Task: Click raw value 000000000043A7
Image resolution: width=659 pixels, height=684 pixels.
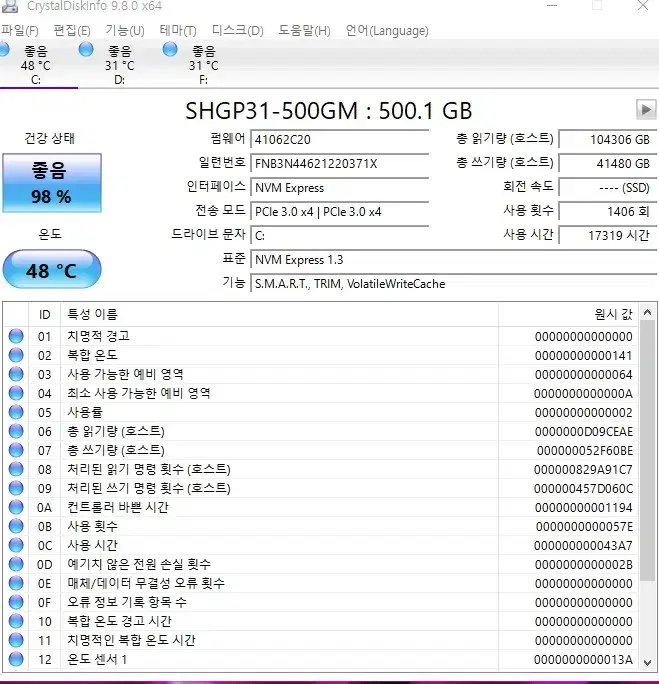Action: click(583, 545)
